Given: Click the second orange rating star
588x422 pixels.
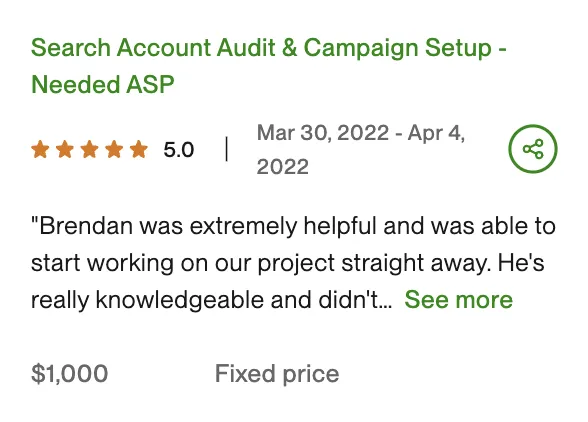Looking at the screenshot, I should pos(65,149).
